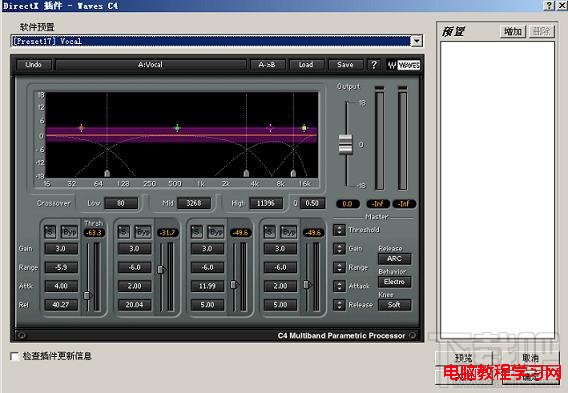Enable the 检查插件更新信息 checkbox

point(15,356)
